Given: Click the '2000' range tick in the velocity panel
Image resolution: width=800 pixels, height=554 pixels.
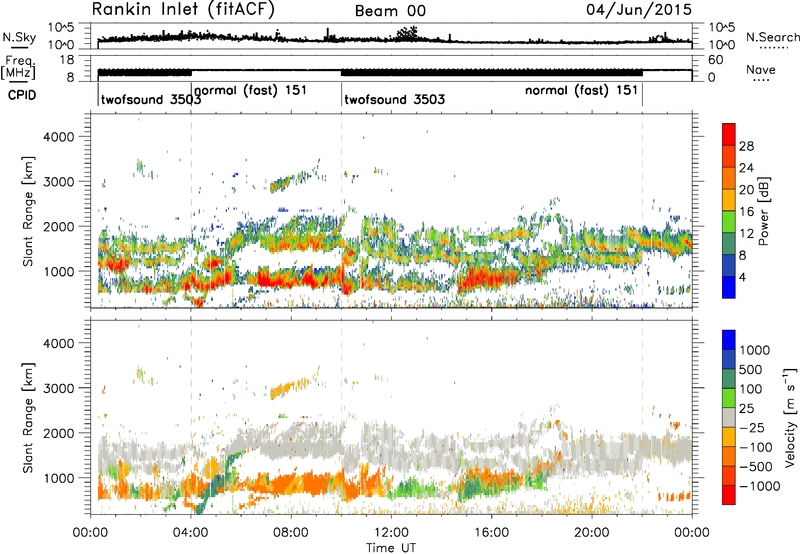Looking at the screenshot, I should [58, 433].
